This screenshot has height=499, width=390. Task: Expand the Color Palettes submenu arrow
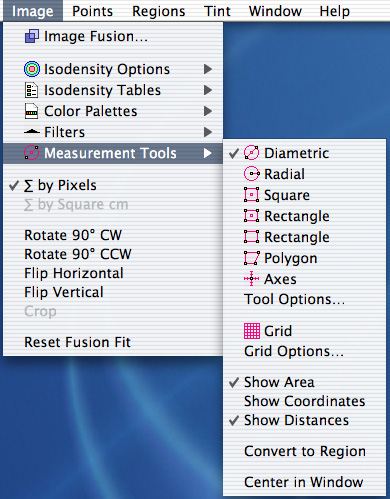coord(208,111)
